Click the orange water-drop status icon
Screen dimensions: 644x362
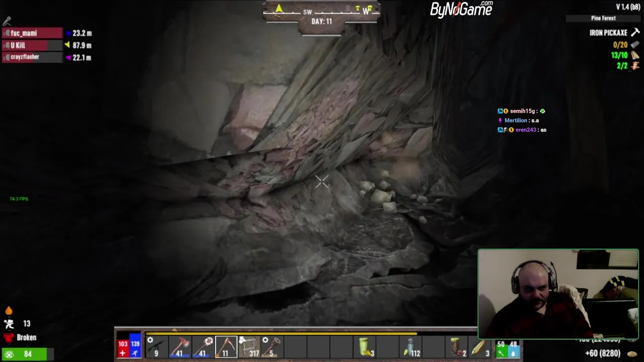9,311
